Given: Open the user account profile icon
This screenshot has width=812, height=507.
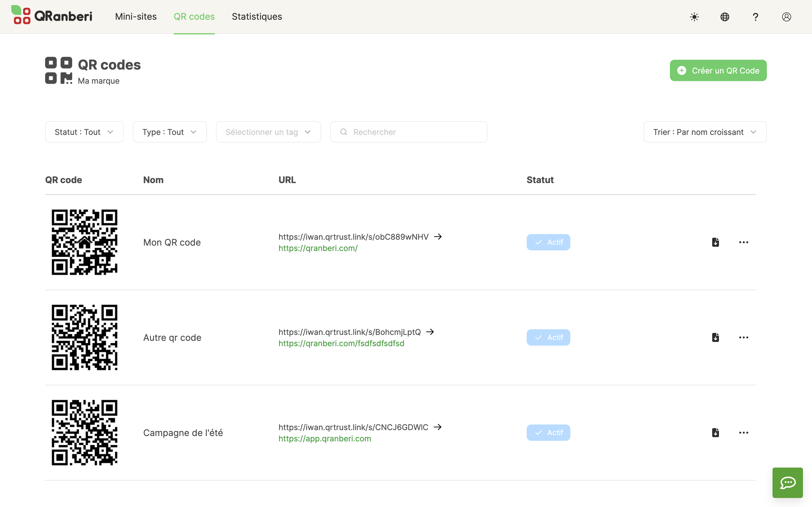Looking at the screenshot, I should point(786,17).
